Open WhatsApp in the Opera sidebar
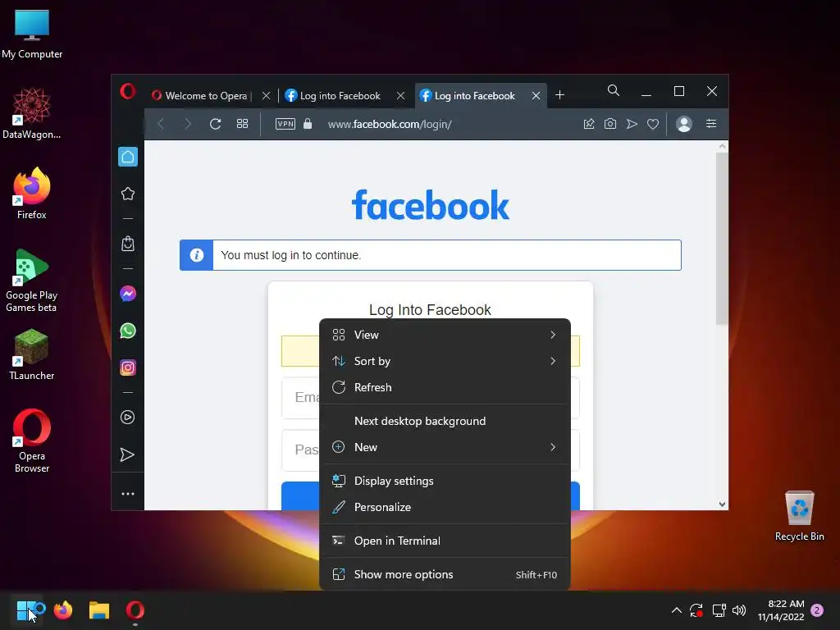Image resolution: width=840 pixels, height=630 pixels. point(128,331)
